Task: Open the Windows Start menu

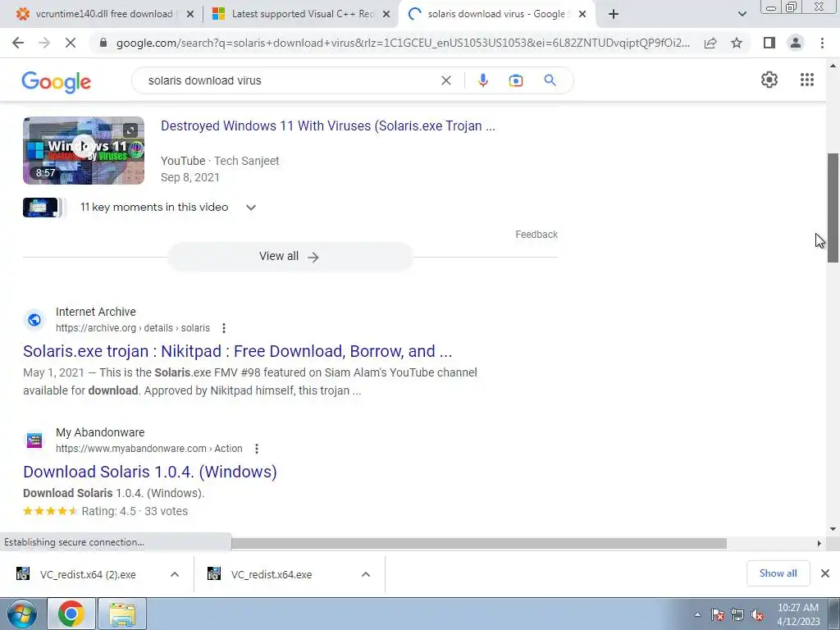Action: pyautogui.click(x=21, y=614)
